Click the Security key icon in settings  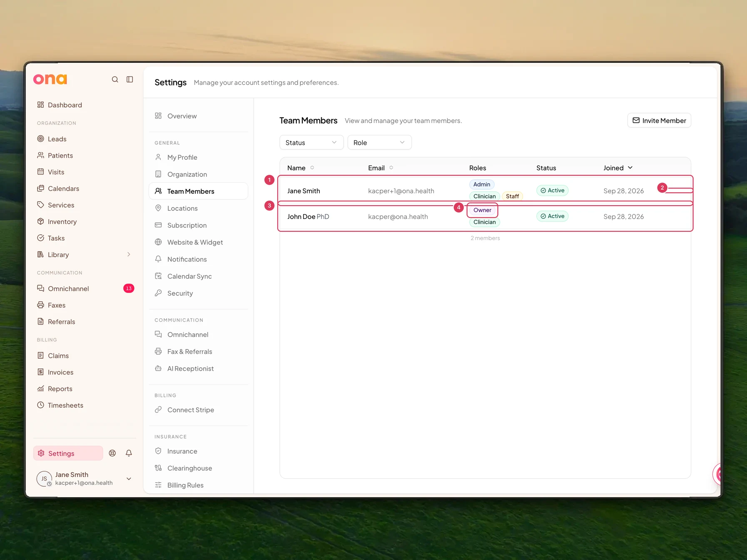click(158, 293)
